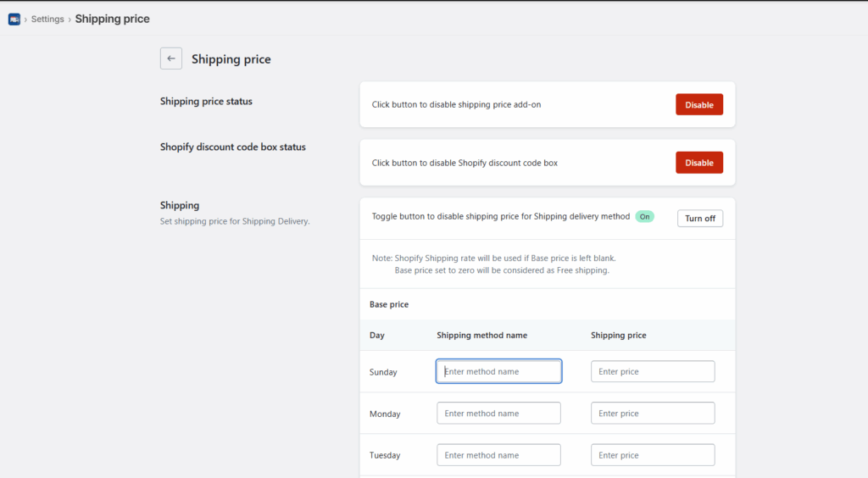Click the Day column header
Image resolution: width=868 pixels, height=478 pixels.
pyautogui.click(x=377, y=336)
